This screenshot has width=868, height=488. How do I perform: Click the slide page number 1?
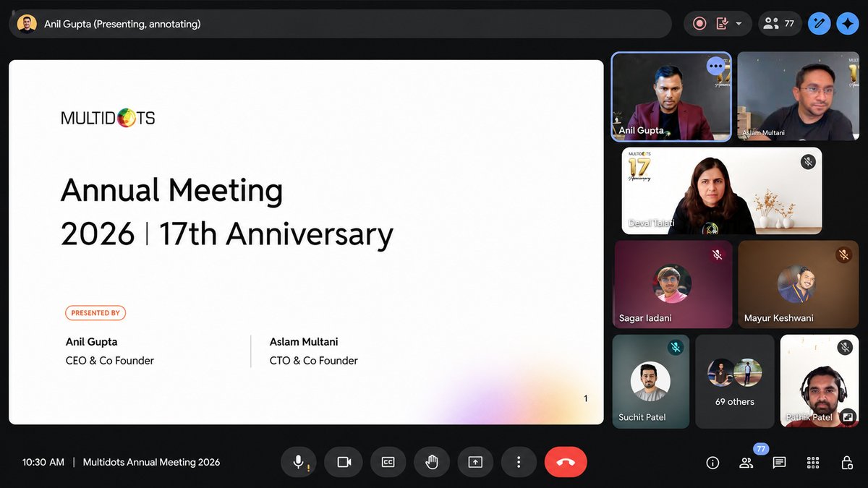point(586,398)
